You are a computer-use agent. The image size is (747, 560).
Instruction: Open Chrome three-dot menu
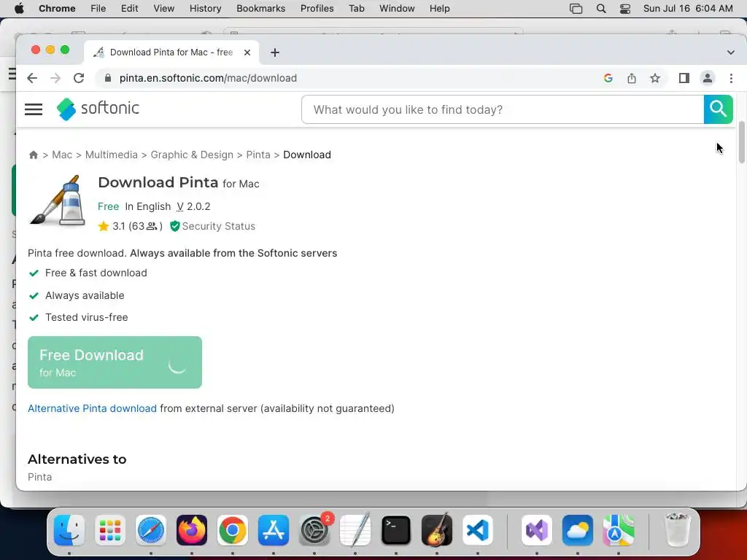click(x=731, y=78)
